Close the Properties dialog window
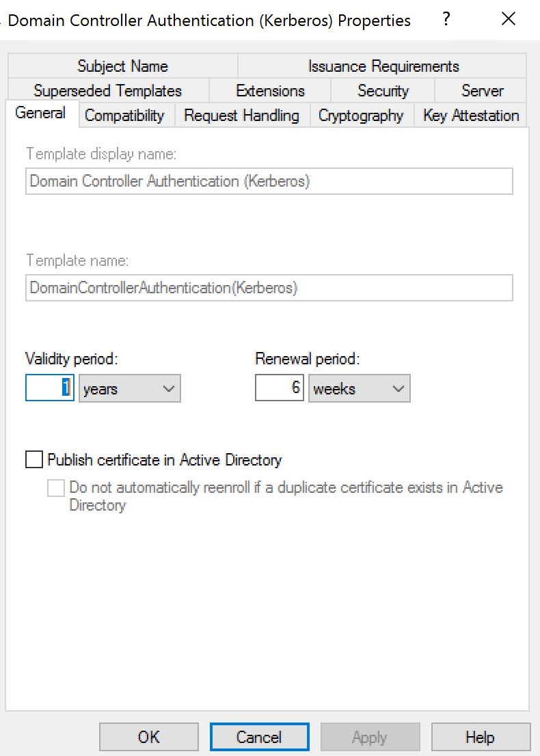540x756 pixels. [509, 19]
